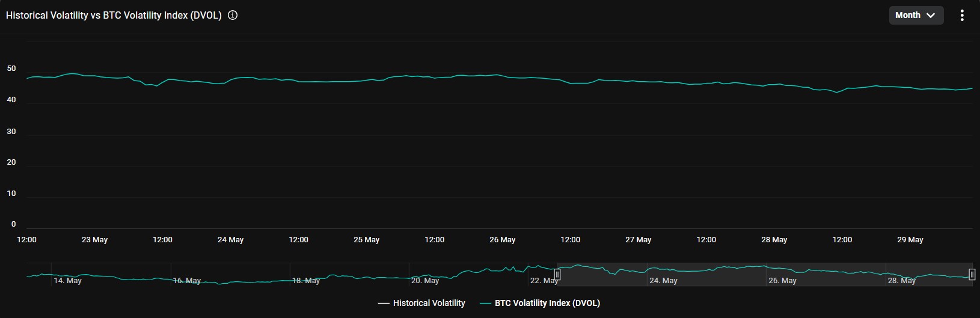Open the Month timeframe dropdown
Image resolution: width=980 pixels, height=318 pixels.
(916, 16)
